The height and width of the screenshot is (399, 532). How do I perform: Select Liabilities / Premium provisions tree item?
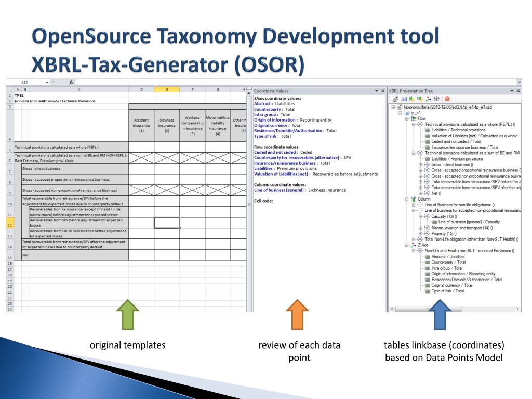[x=457, y=159]
